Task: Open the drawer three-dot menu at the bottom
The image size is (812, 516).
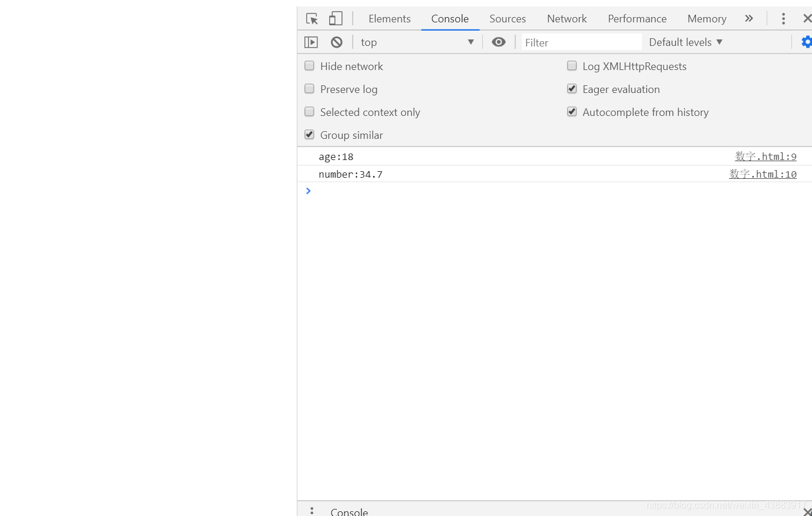Action: coord(312,511)
